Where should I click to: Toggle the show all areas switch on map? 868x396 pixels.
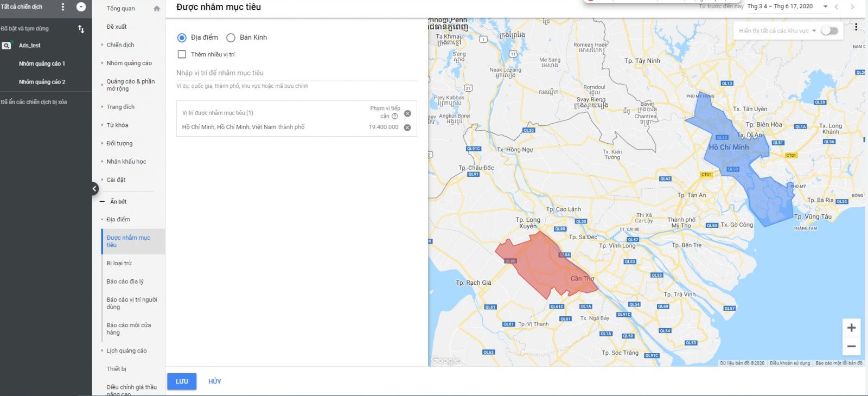point(829,31)
